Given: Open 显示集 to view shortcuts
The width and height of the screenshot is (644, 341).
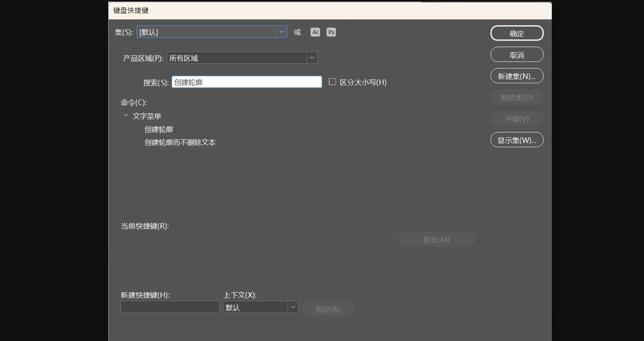Looking at the screenshot, I should pos(517,140).
